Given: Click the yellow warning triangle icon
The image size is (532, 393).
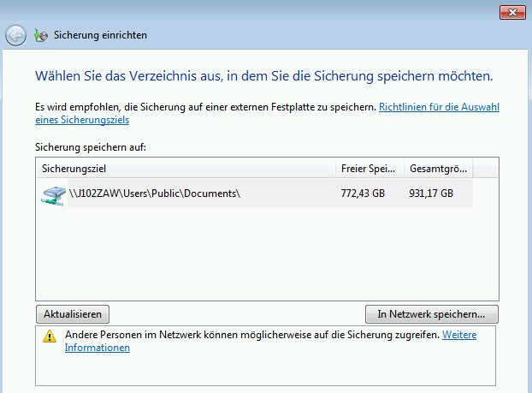Looking at the screenshot, I should point(50,336).
